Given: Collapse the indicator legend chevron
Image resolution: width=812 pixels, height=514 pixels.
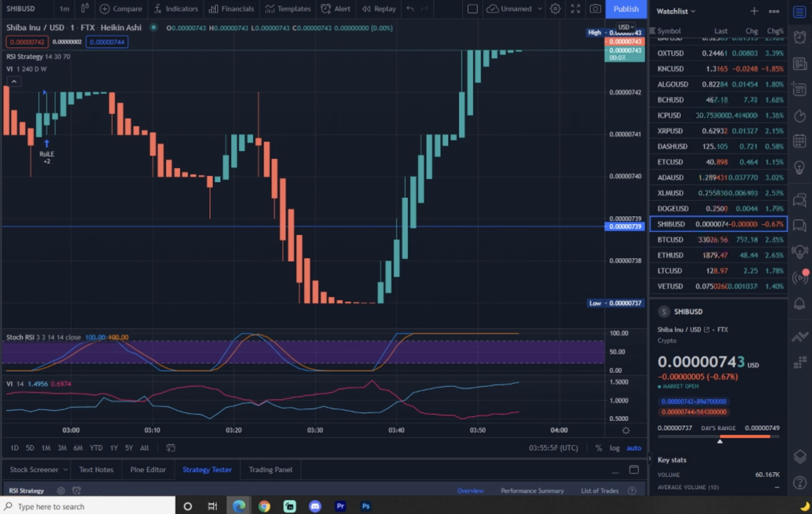Looking at the screenshot, I should coord(14,81).
